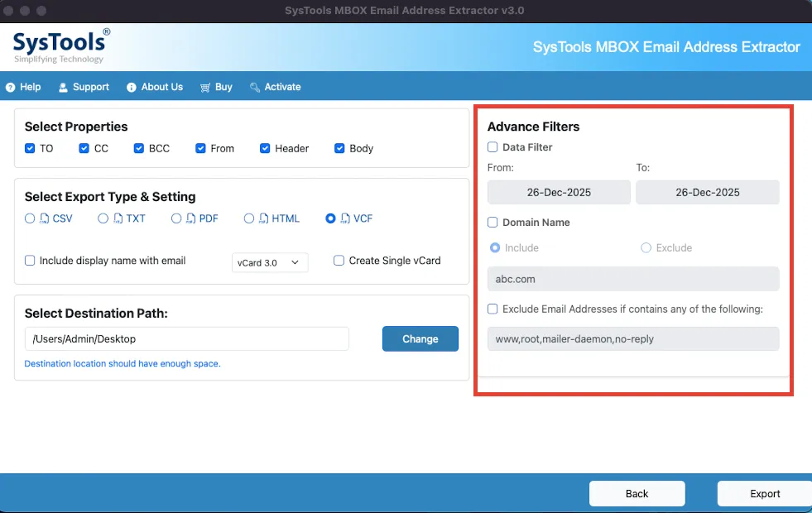
Task: Open the Help menu item
Action: [23, 87]
